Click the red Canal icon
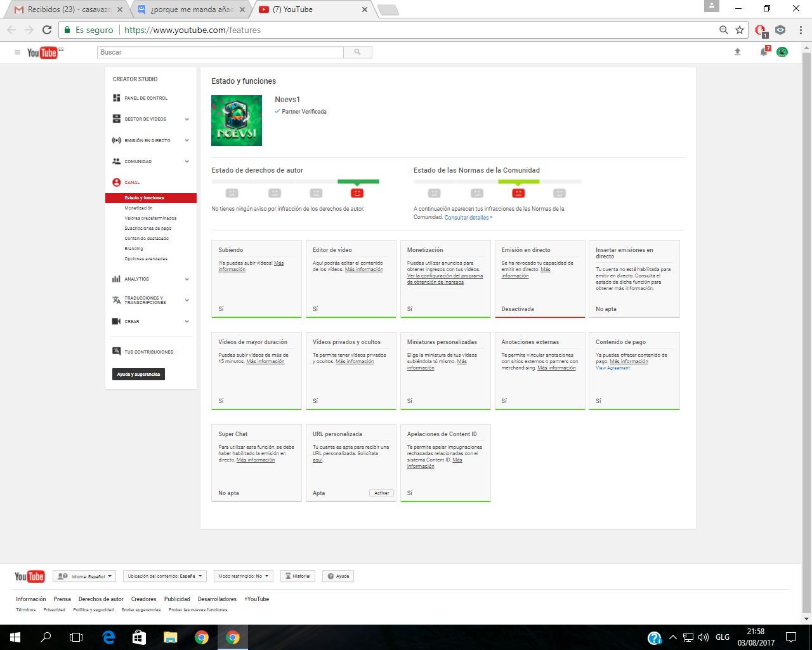 pyautogui.click(x=116, y=182)
